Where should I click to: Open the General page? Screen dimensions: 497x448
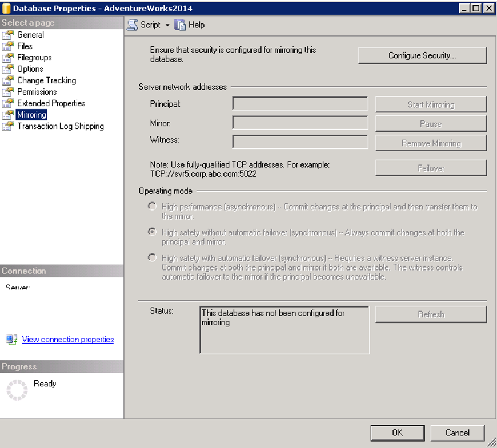click(x=30, y=34)
